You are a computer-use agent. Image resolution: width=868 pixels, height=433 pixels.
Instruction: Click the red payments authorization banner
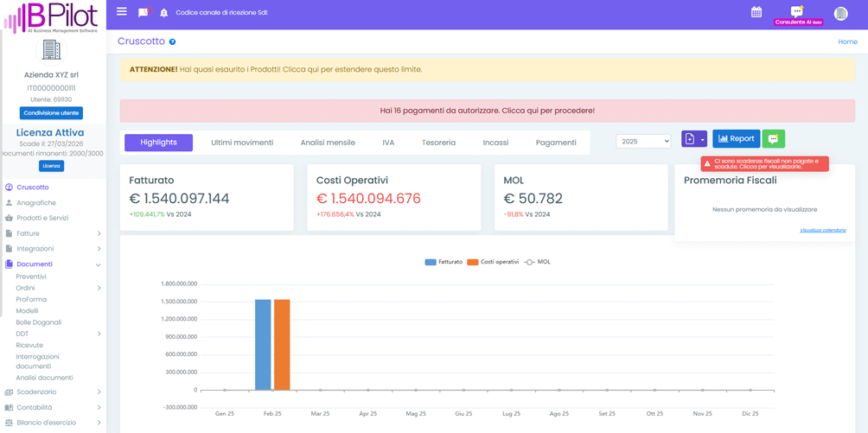(x=488, y=111)
